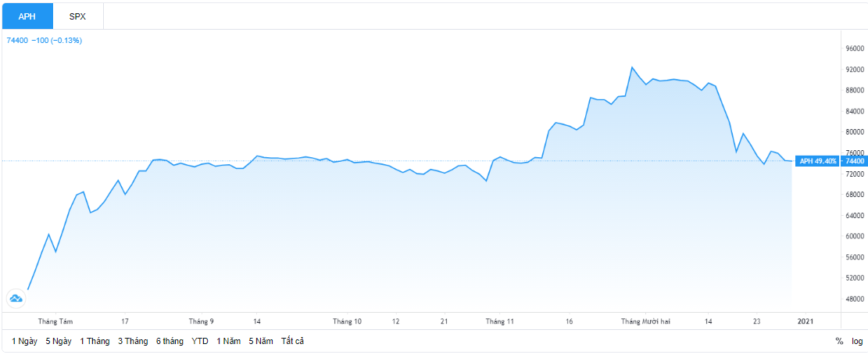Screen dimensions: 868x355
Task: Select the 1 Năm range
Action: (229, 341)
